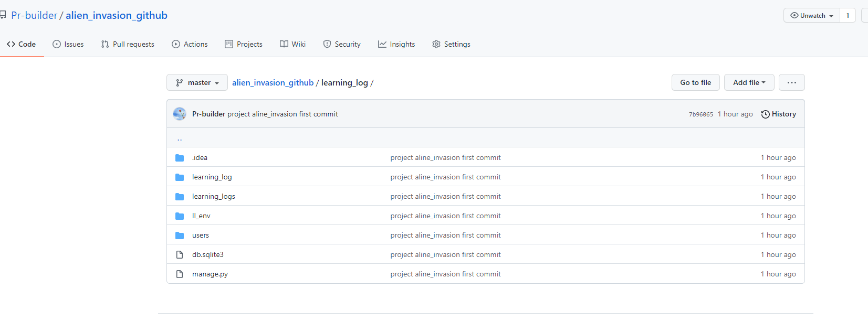The height and width of the screenshot is (321, 868).
Task: Click '1 hour ago' in manage.py row
Action: tap(778, 274)
